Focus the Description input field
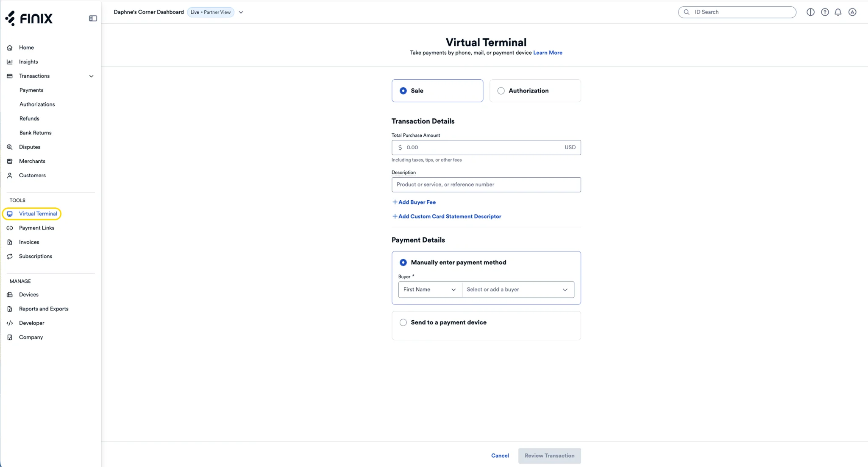This screenshot has height=467, width=868. click(486, 185)
